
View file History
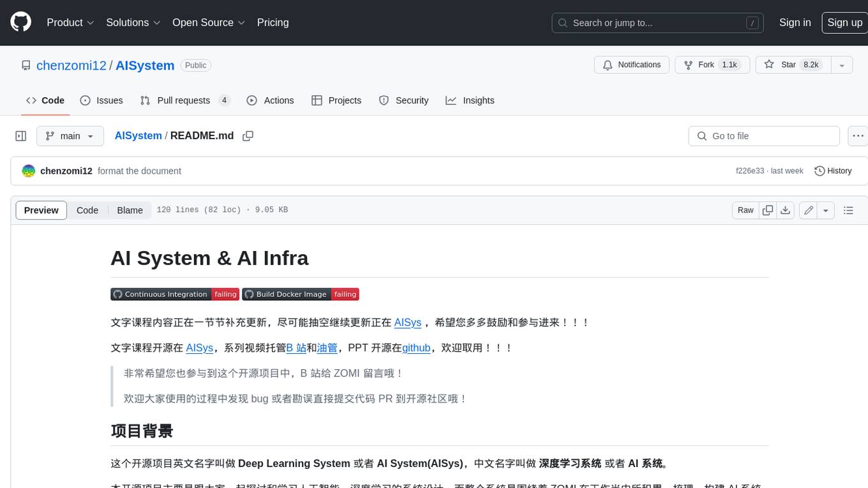coord(833,171)
